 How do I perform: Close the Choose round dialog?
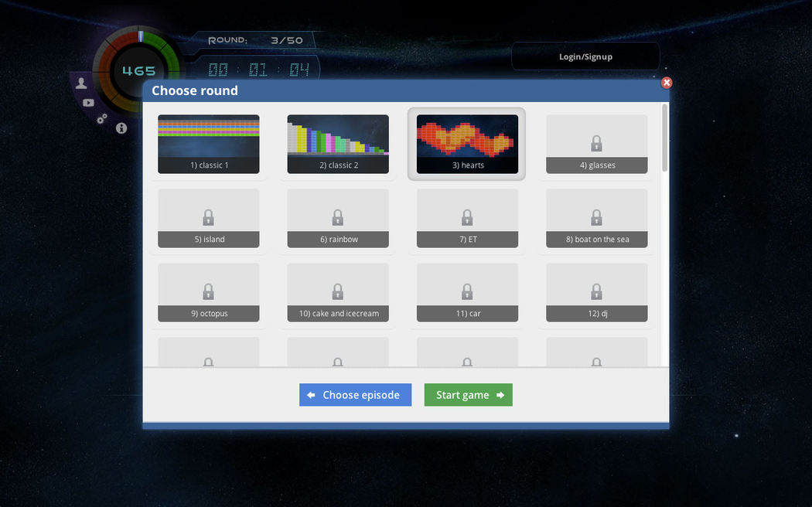pyautogui.click(x=667, y=83)
